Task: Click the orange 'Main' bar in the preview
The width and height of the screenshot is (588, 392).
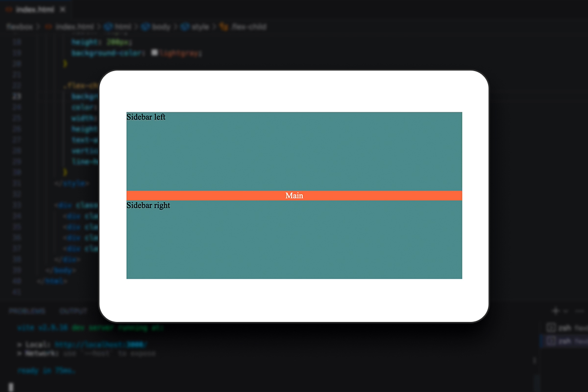Action: pyautogui.click(x=294, y=196)
